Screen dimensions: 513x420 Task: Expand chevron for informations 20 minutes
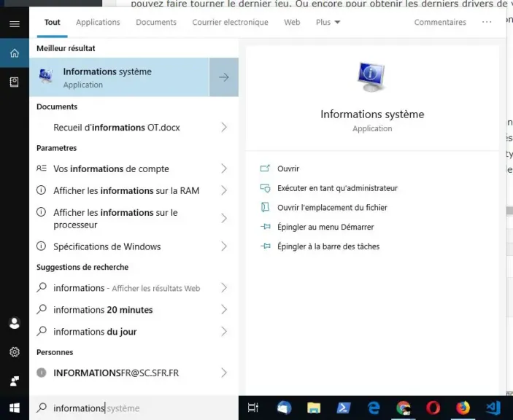coord(224,309)
